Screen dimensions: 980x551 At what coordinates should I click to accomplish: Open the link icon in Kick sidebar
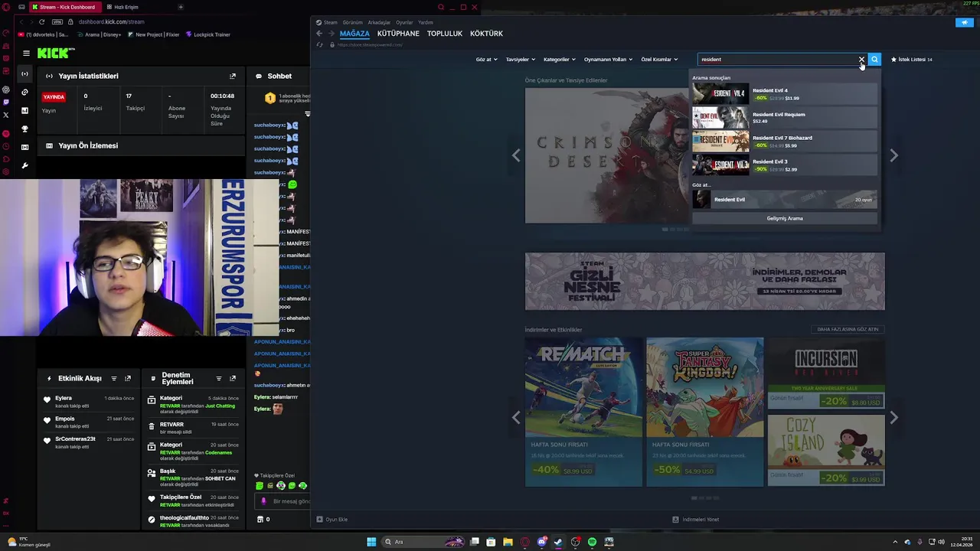click(x=24, y=93)
